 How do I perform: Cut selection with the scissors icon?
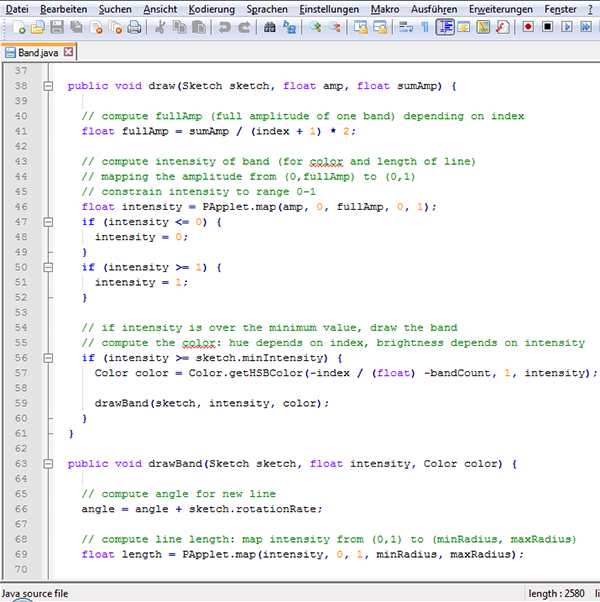(x=160, y=27)
